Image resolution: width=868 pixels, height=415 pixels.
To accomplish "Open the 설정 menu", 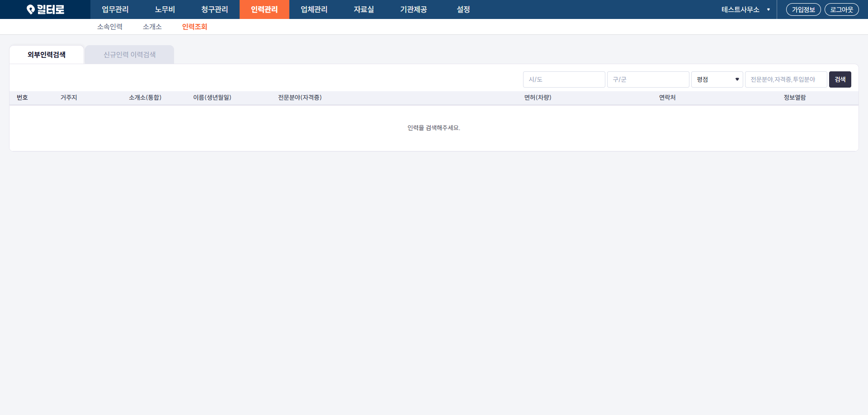I will pyautogui.click(x=463, y=9).
